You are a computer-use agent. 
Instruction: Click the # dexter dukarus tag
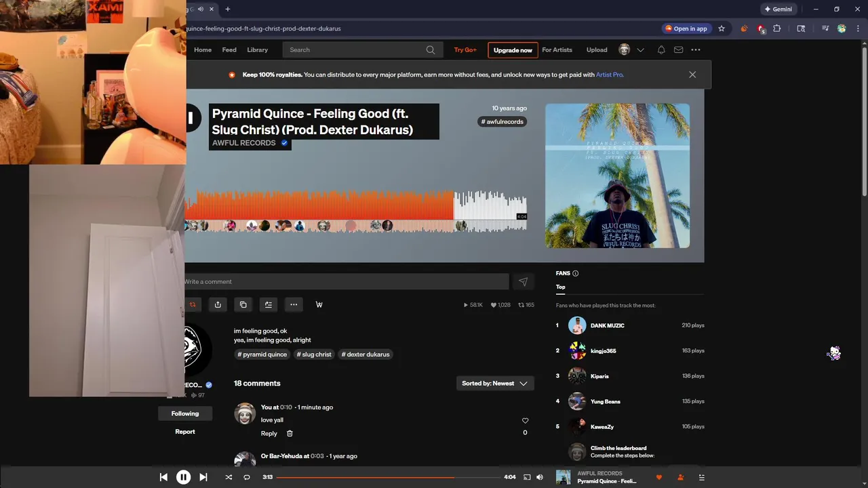[x=366, y=354]
